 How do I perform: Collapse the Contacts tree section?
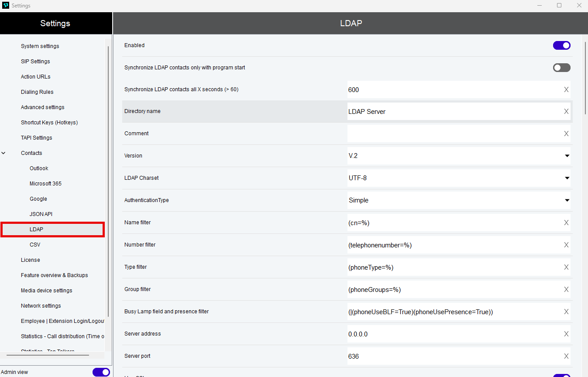click(x=3, y=153)
